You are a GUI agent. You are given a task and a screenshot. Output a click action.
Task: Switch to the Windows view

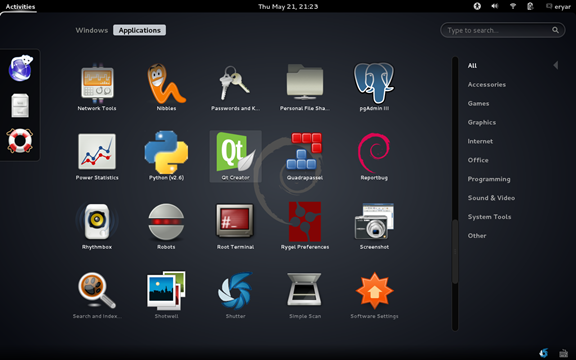click(92, 30)
